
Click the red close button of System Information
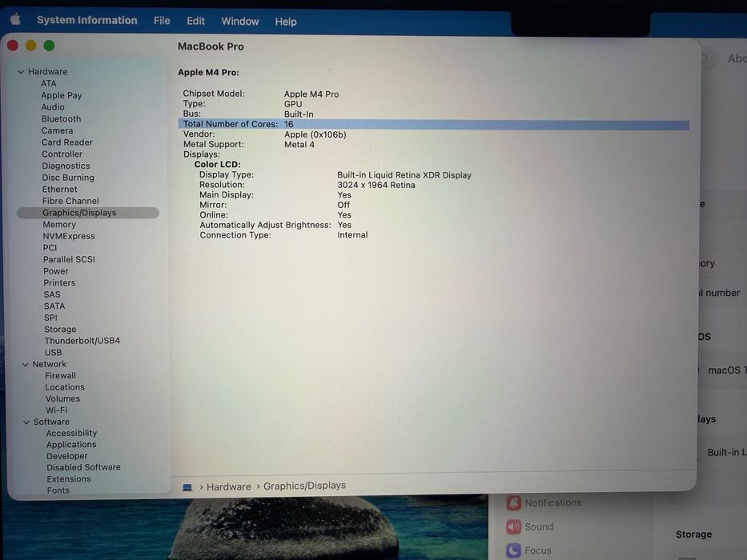(13, 46)
